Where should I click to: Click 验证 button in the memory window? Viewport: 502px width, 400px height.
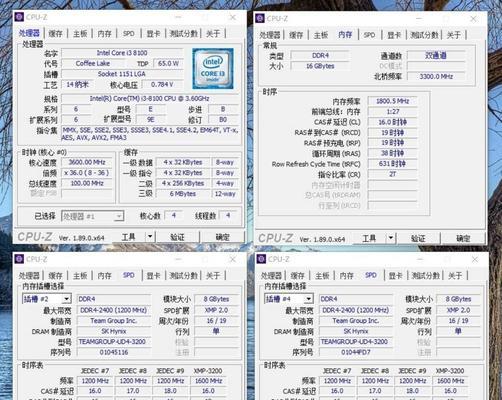click(418, 238)
